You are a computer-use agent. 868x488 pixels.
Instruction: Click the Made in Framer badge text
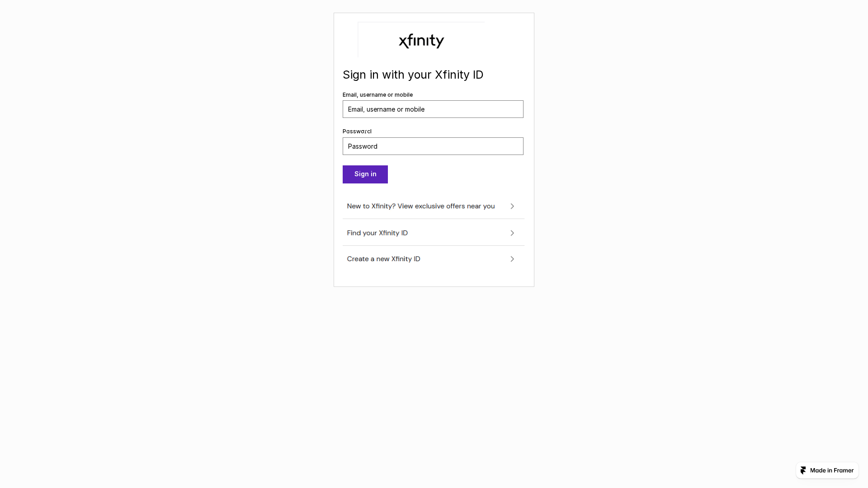[832, 470]
